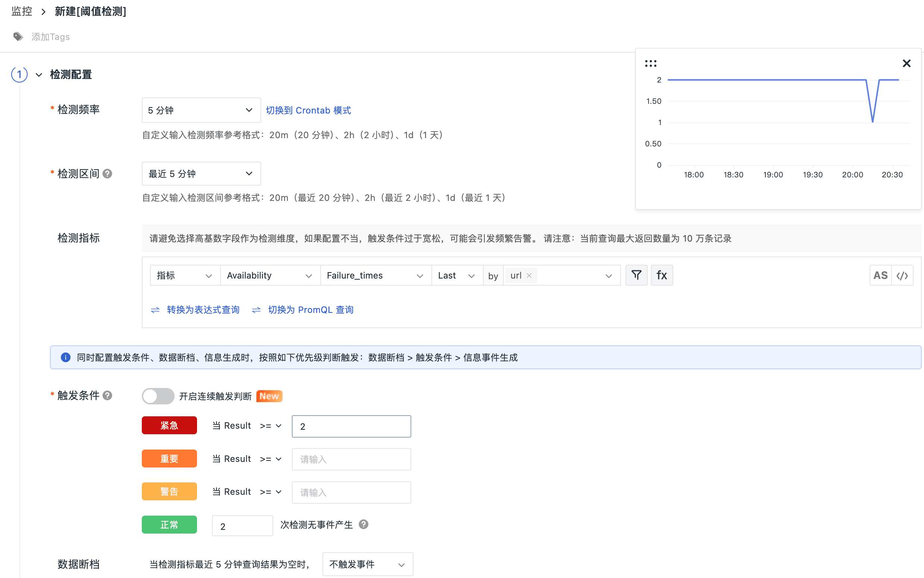Click the 紧急 severity label
The width and height of the screenshot is (924, 578).
(x=169, y=426)
